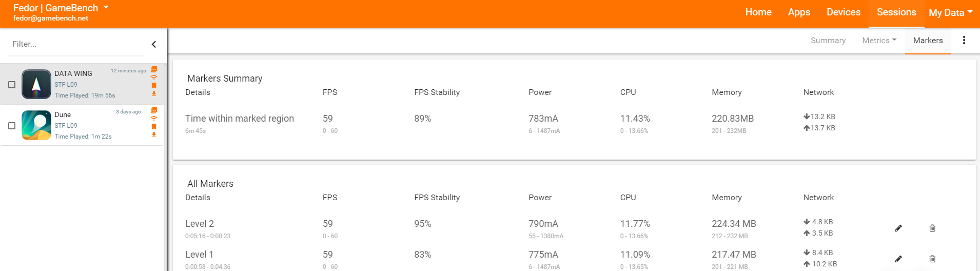Viewport: 980px width, 271px height.
Task: Navigate to Home in the top bar
Action: tap(758, 12)
